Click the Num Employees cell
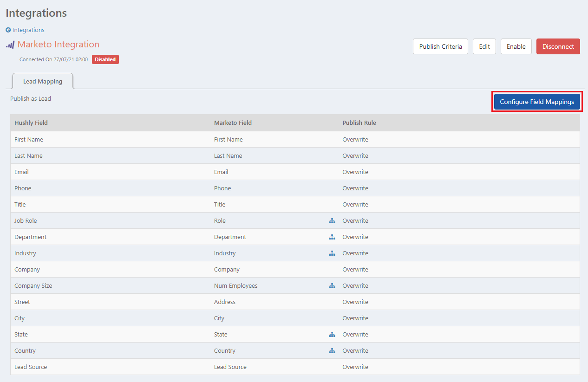Screen dimensions: 588x382 (x=235, y=286)
